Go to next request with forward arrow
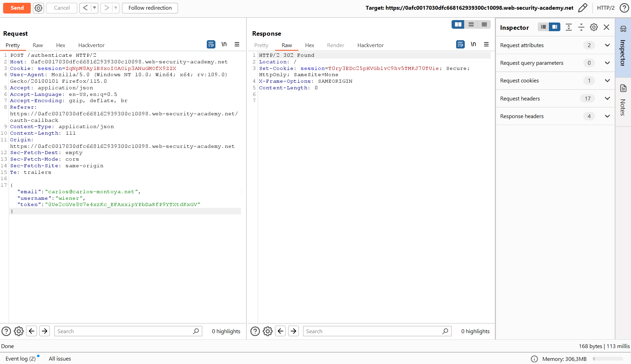 tap(107, 8)
